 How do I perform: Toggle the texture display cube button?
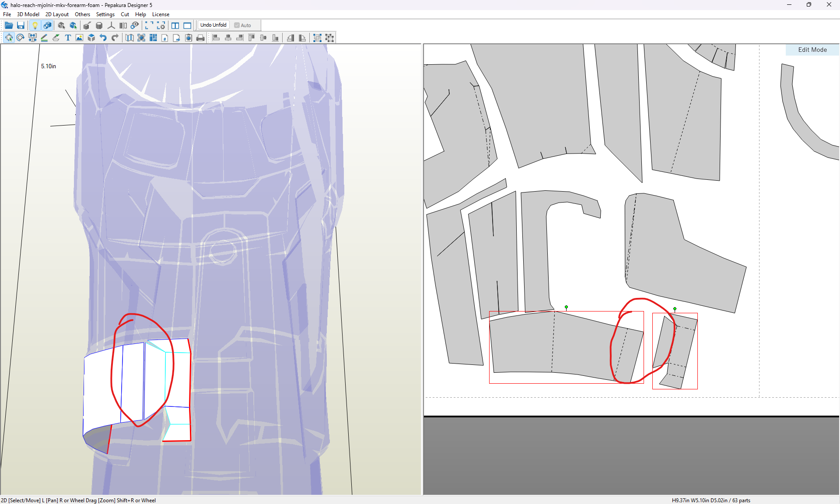(47, 25)
